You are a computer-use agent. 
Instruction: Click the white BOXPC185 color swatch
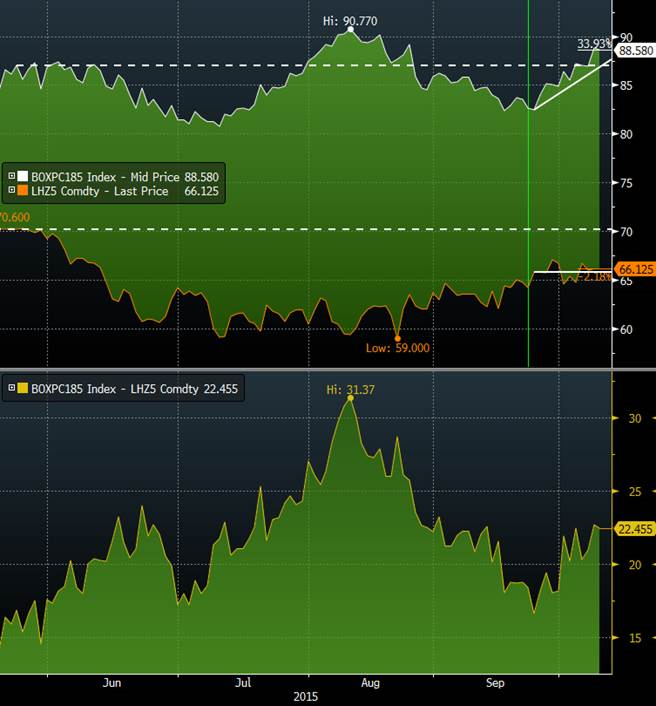pos(23,176)
